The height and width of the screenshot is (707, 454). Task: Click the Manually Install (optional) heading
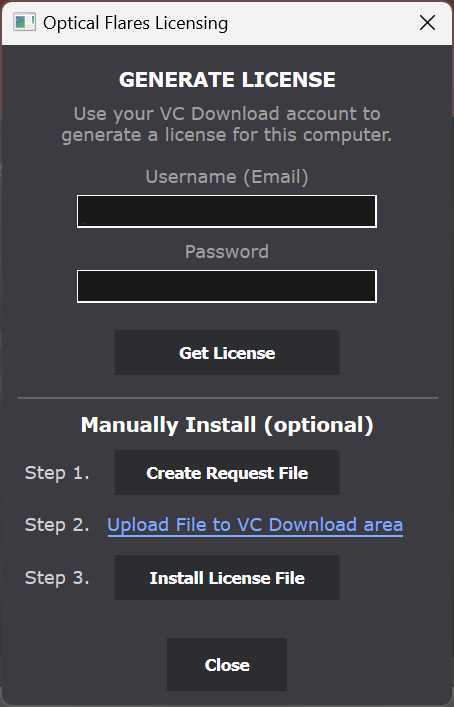click(x=227, y=425)
